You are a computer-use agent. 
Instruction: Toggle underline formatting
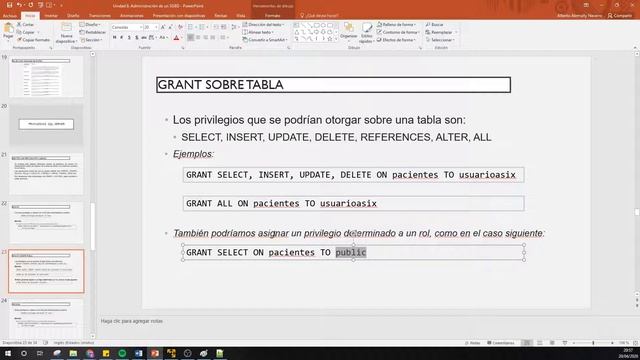[x=129, y=38]
